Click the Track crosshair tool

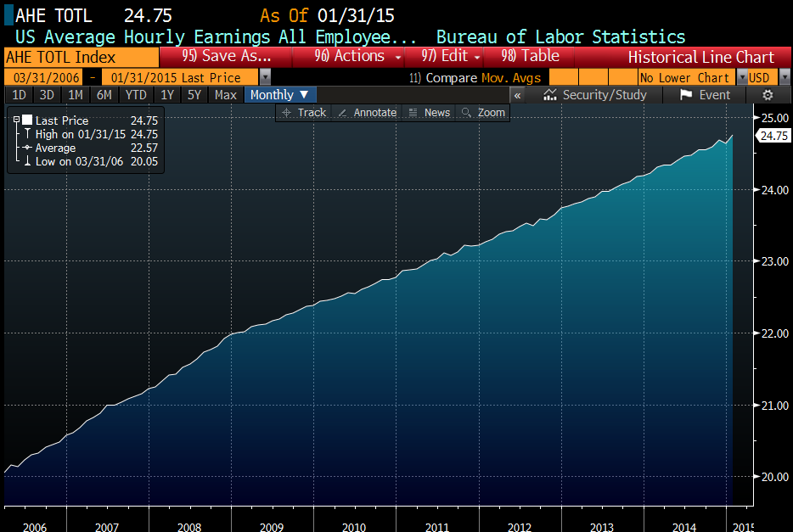(287, 113)
